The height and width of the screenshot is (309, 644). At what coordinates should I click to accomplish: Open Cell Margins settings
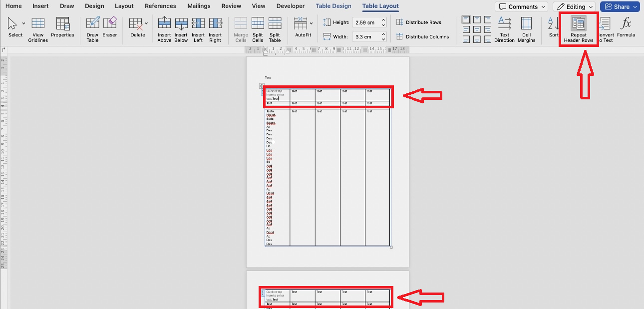click(x=526, y=29)
